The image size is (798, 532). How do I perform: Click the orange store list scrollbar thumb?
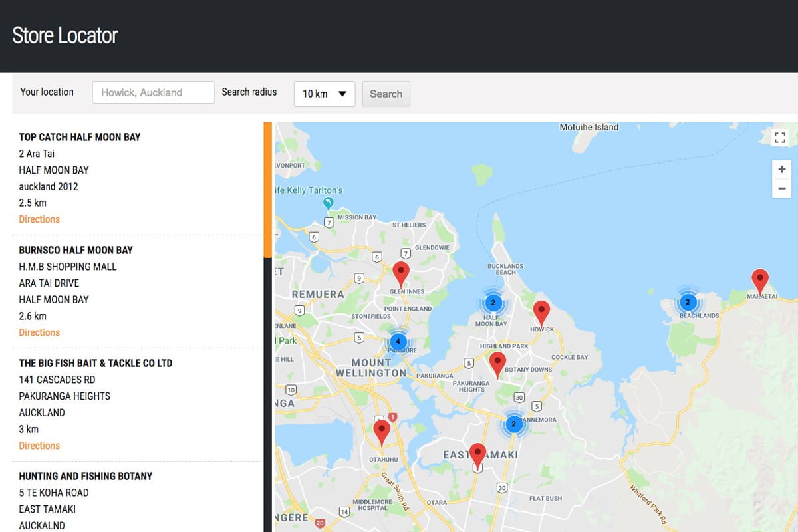[x=267, y=190]
